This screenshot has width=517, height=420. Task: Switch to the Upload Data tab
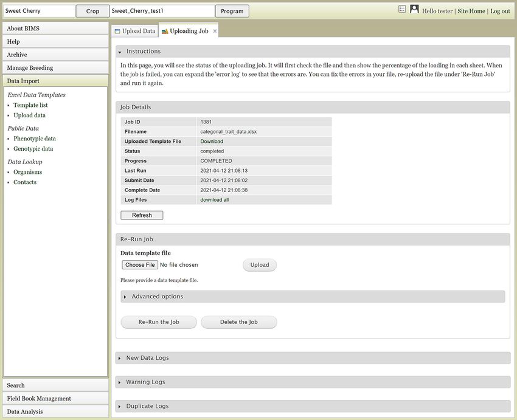tap(135, 31)
